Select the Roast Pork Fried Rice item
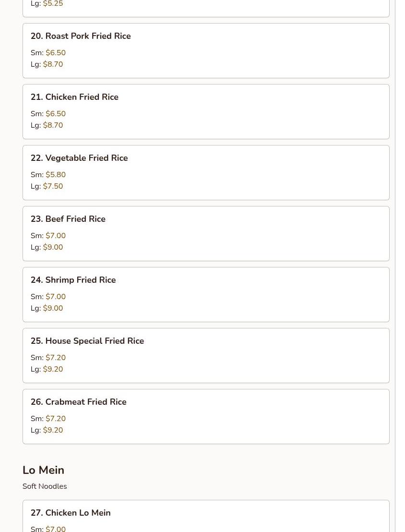The image size is (405, 532). pyautogui.click(x=206, y=50)
